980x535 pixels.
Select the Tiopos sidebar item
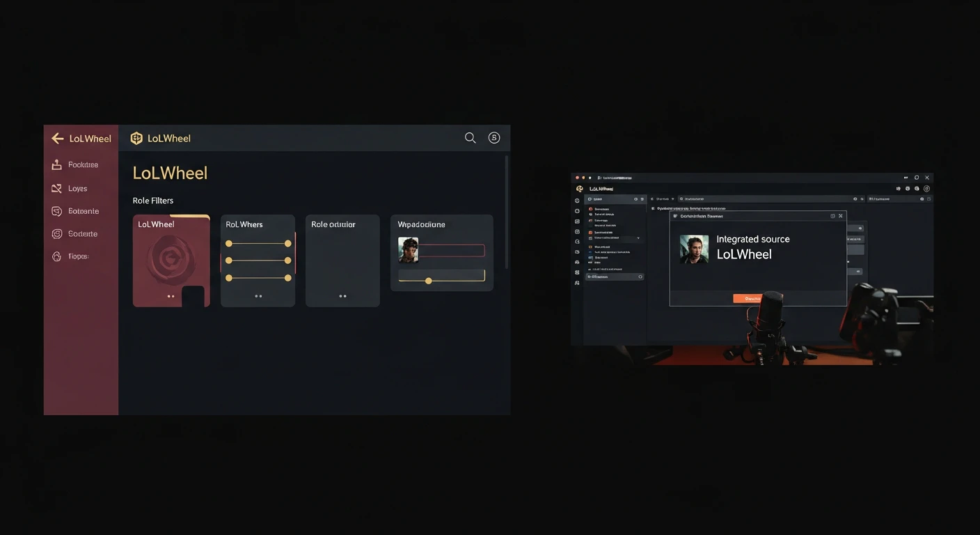pyautogui.click(x=77, y=256)
